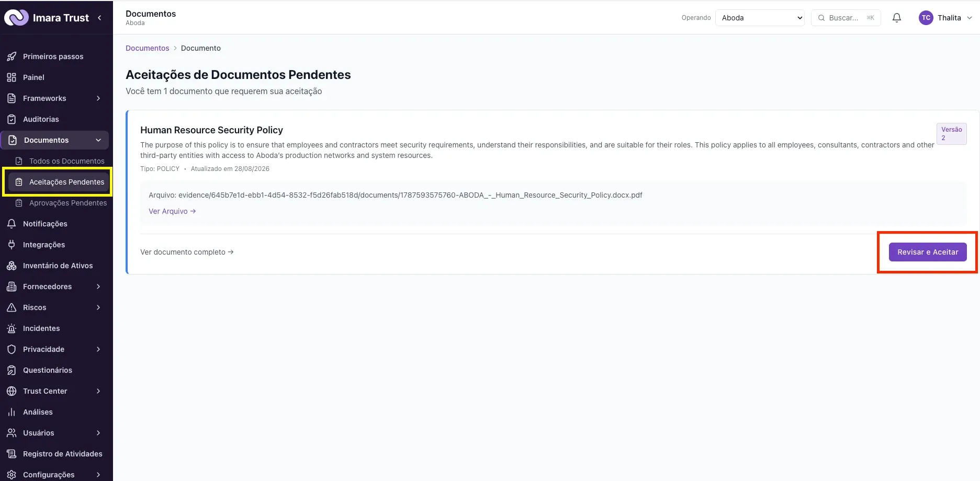This screenshot has height=481, width=980.
Task: Click the Integrações plug icon
Action: (x=12, y=245)
